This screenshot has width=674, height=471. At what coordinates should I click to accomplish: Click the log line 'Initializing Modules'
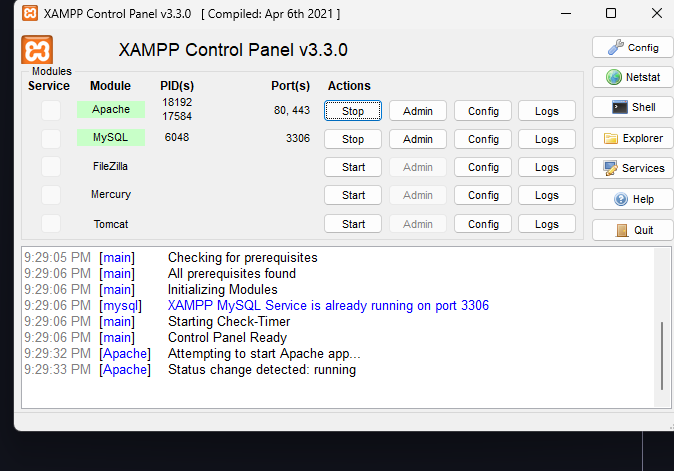tap(223, 289)
